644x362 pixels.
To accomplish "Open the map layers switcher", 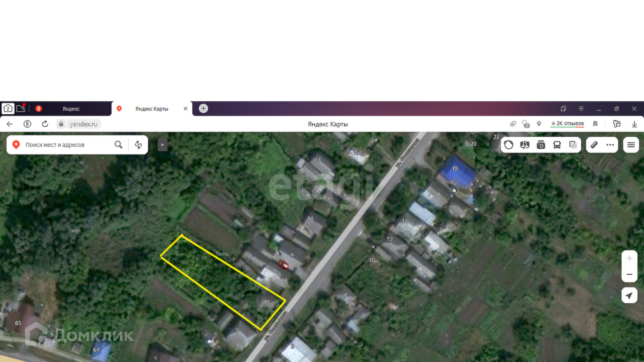I will point(573,145).
